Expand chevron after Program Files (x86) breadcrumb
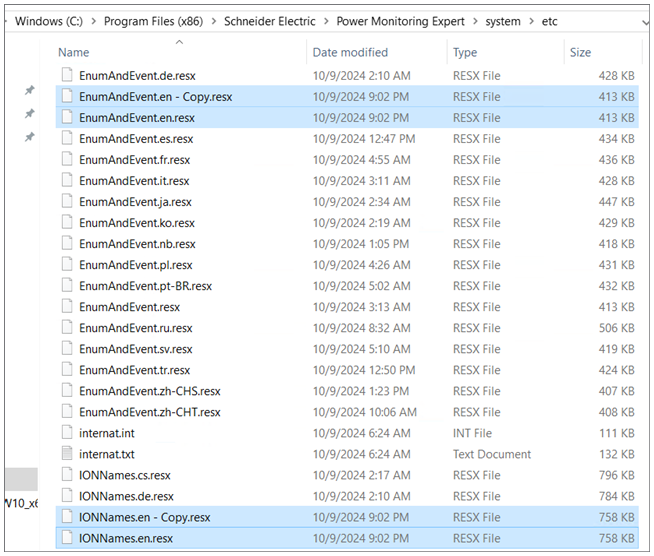 (214, 21)
